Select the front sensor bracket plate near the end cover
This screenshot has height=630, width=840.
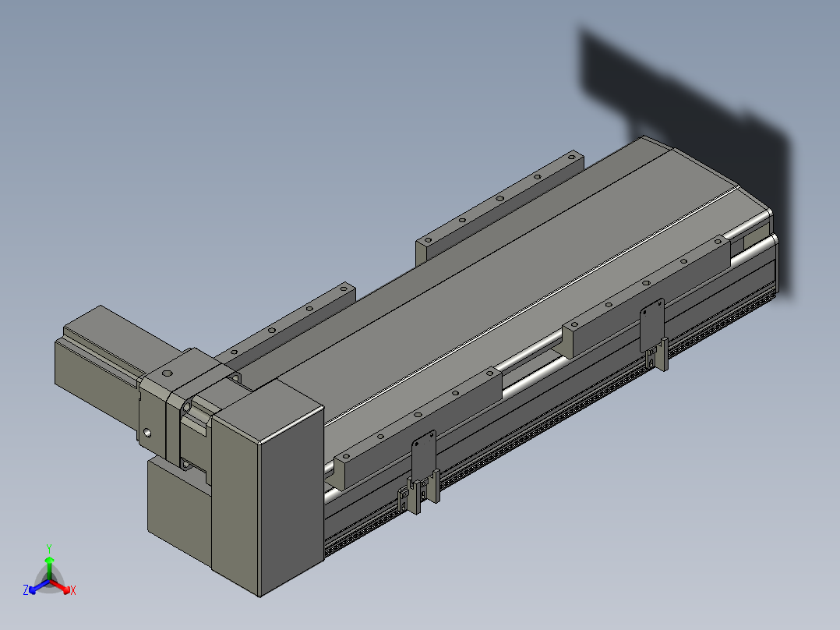click(423, 457)
